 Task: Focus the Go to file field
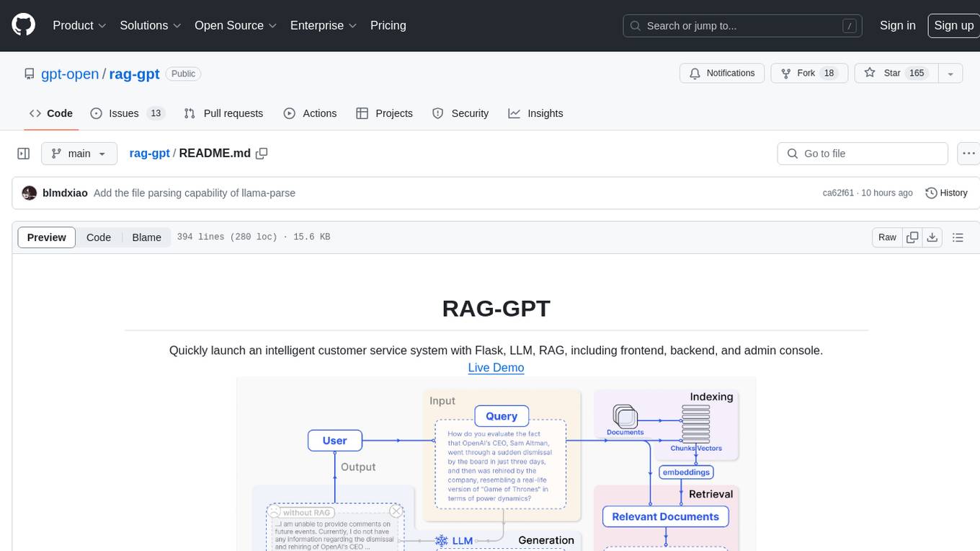coord(863,154)
